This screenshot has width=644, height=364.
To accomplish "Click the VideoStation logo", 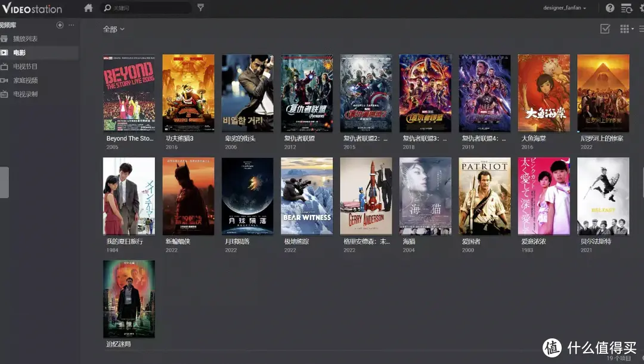I will pos(32,8).
